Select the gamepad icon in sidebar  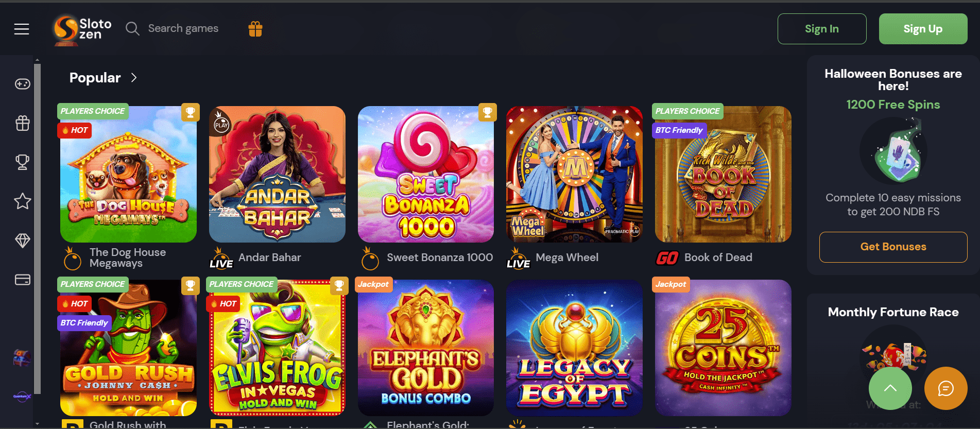pos(22,84)
